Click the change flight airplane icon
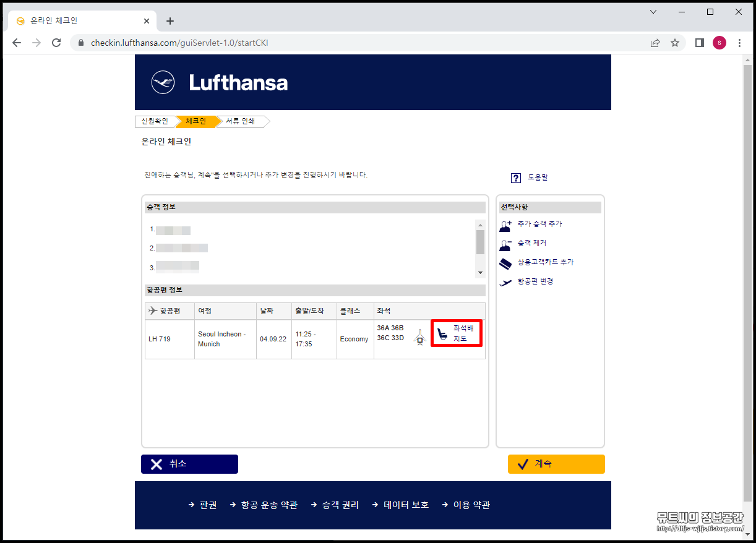The width and height of the screenshot is (756, 543). [505, 282]
